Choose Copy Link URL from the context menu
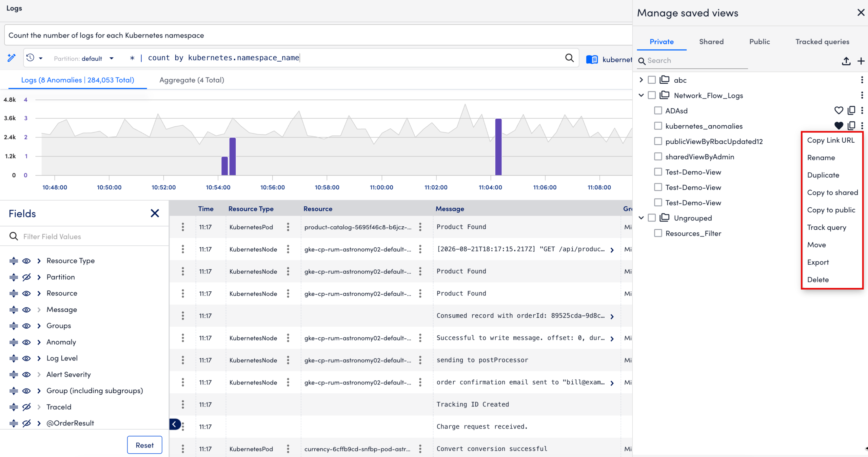 [831, 140]
